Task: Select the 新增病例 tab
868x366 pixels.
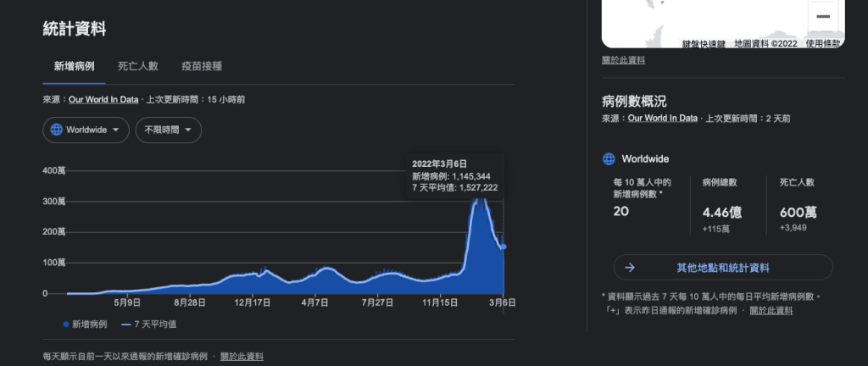Action: tap(74, 66)
